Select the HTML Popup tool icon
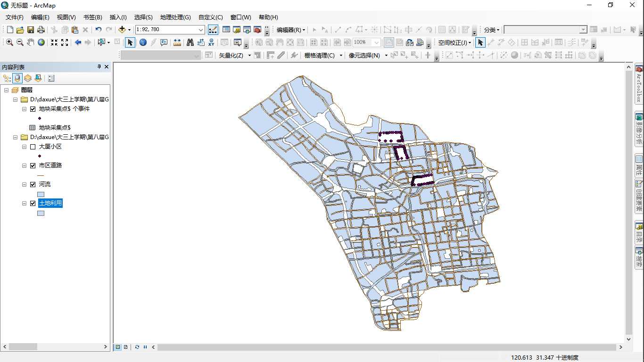The width and height of the screenshot is (644, 362). (164, 42)
